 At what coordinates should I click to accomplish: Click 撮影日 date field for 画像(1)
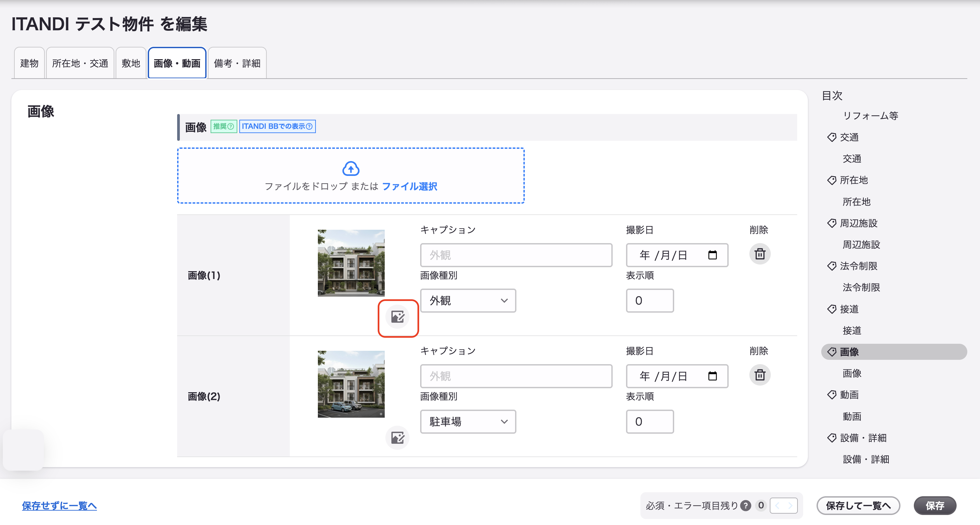pos(677,255)
